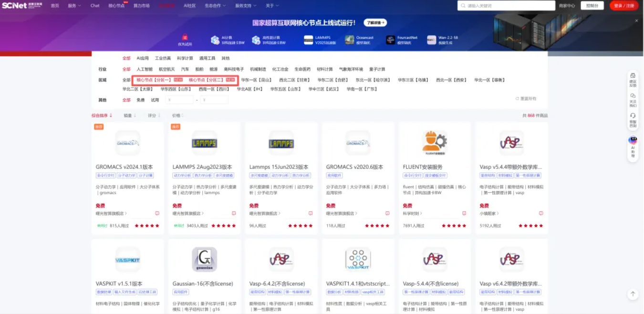Click the 关注我们 sidebar icon
The height and width of the screenshot is (314, 644).
pos(633,95)
